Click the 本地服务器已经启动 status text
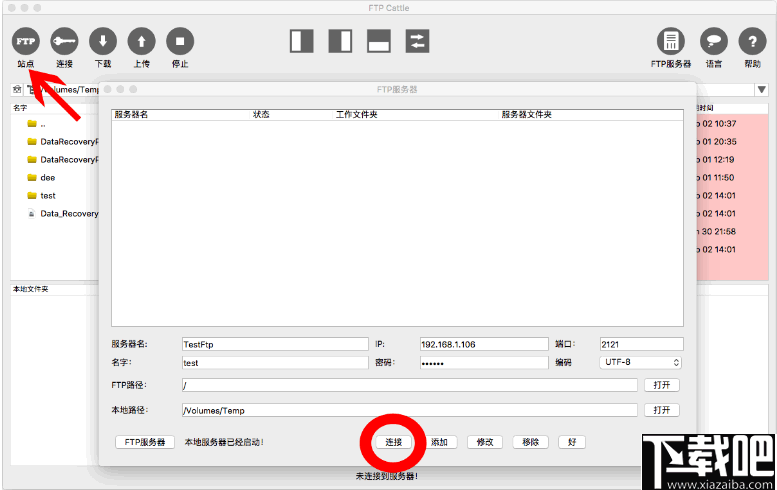The width and height of the screenshot is (777, 490). [x=224, y=442]
